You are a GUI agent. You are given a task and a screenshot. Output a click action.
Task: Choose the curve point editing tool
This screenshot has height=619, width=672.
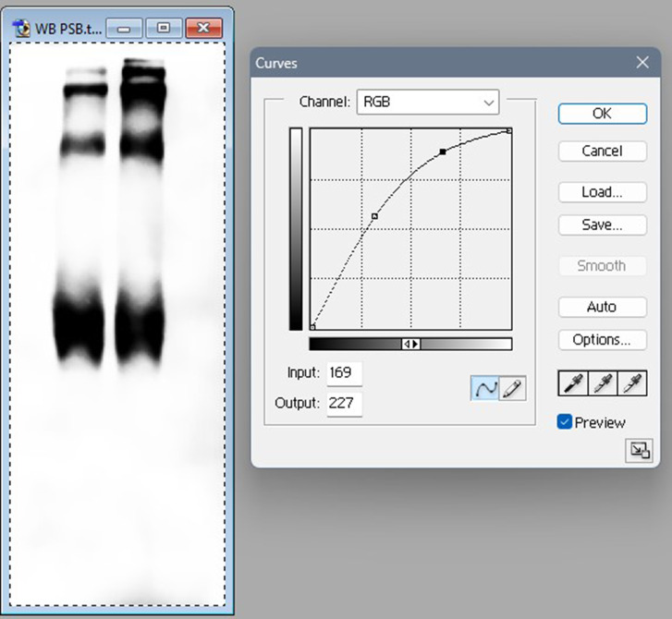point(485,389)
